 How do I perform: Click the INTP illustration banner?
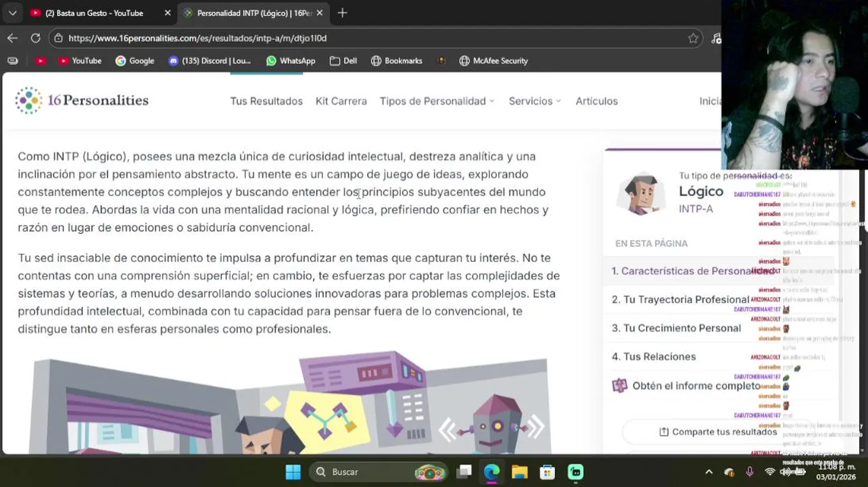[x=289, y=402]
